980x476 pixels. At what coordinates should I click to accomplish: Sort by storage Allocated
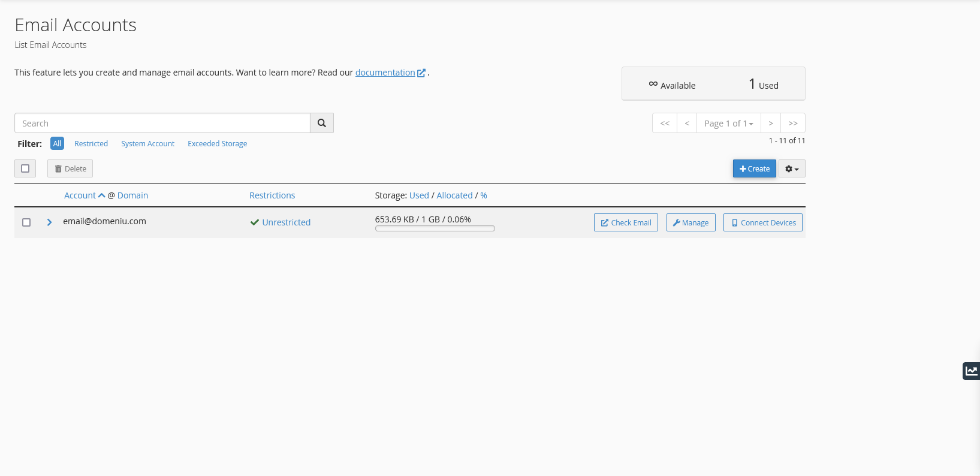click(x=454, y=195)
